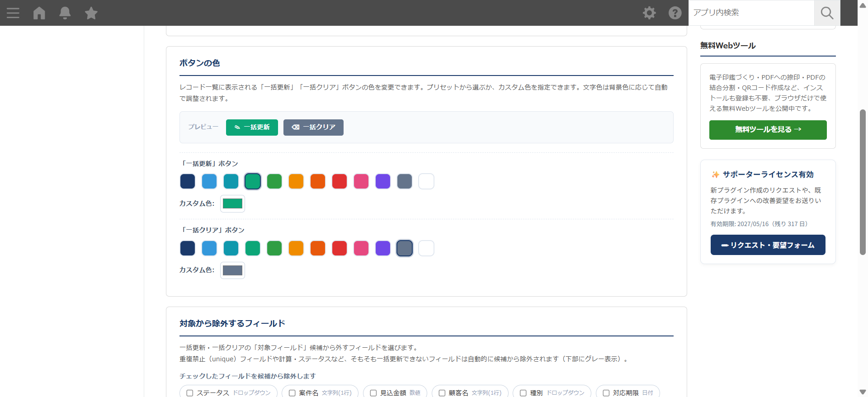This screenshot has height=397, width=868.
Task: Click サポーターライセンス有効 heading text
Action: point(768,175)
